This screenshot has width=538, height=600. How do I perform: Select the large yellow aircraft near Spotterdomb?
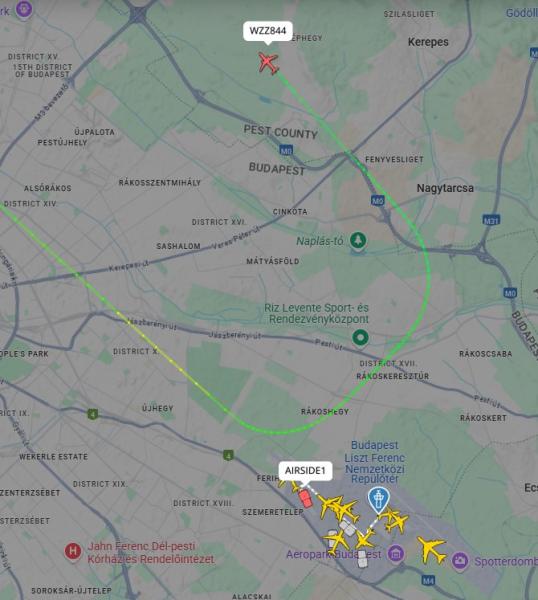pyautogui.click(x=431, y=549)
